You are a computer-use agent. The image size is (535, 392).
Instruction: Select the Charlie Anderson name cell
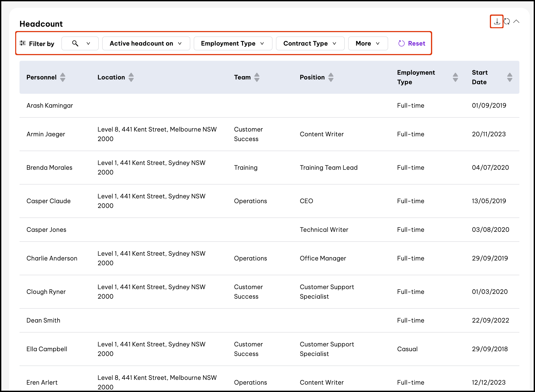click(x=52, y=259)
